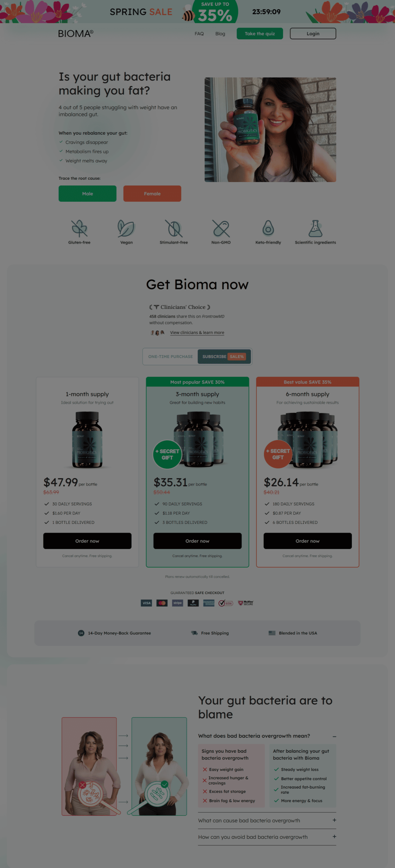The image size is (395, 868).
Task: Switch to the Subscribe plan option
Action: pyautogui.click(x=224, y=357)
